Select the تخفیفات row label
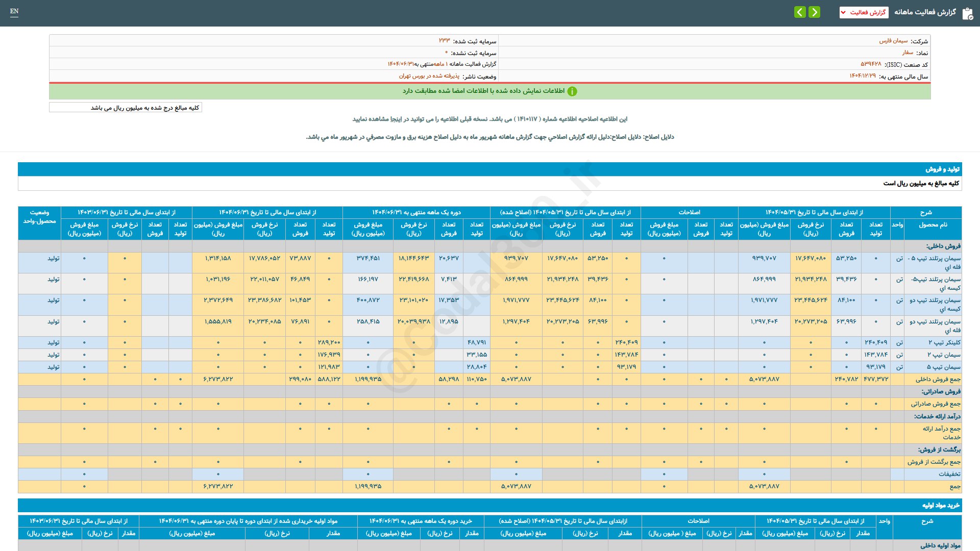This screenshot has width=980, height=551. point(949,474)
